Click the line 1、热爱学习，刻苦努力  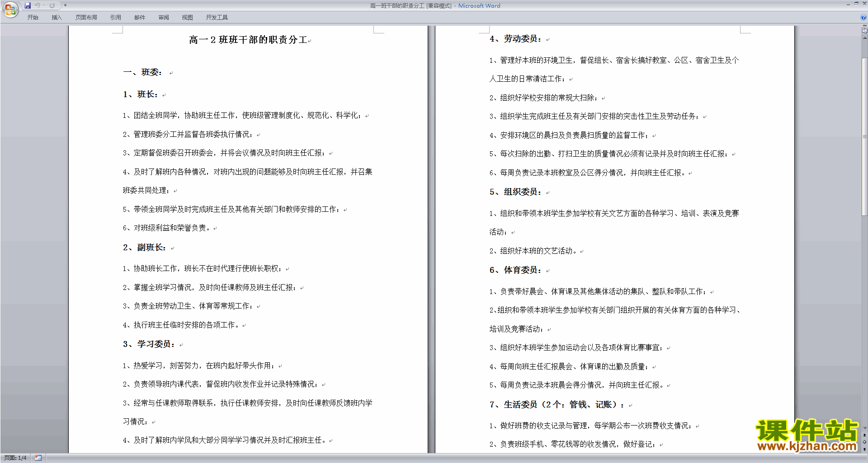pos(200,366)
